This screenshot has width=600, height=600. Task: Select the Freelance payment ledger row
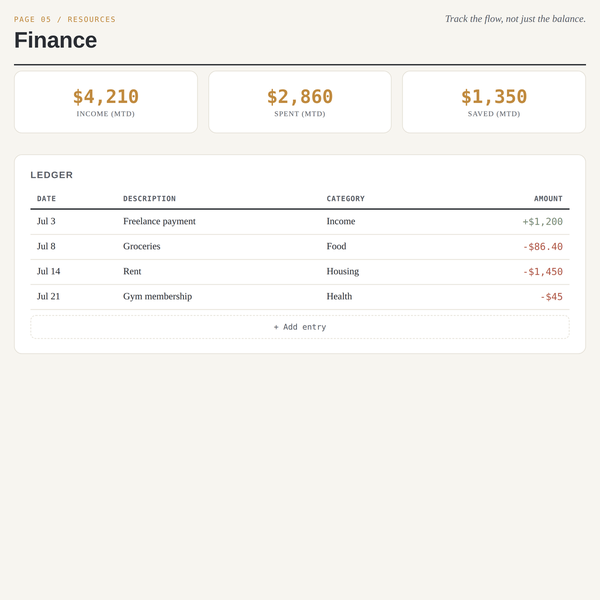300,222
